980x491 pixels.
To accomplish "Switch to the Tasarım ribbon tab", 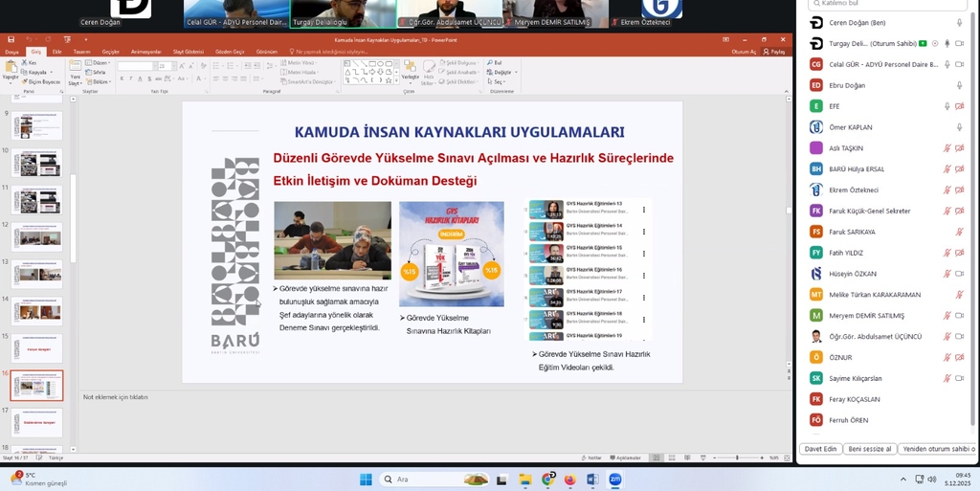I will (81, 52).
